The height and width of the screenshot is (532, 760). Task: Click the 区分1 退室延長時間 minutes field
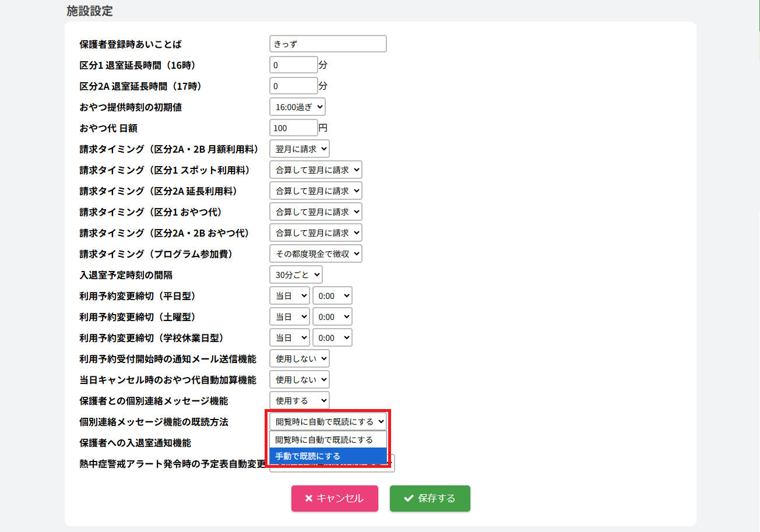[293, 65]
